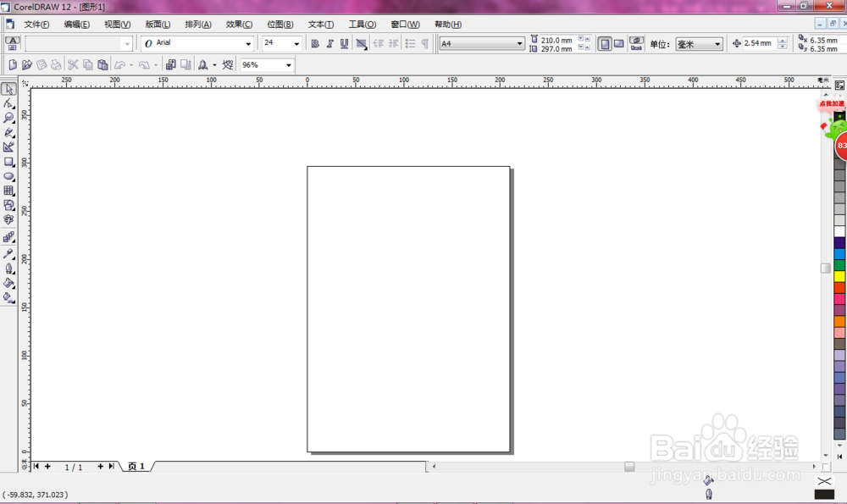Select the Basic Shapes tool
This screenshot has width=847, height=504.
pos(8,205)
